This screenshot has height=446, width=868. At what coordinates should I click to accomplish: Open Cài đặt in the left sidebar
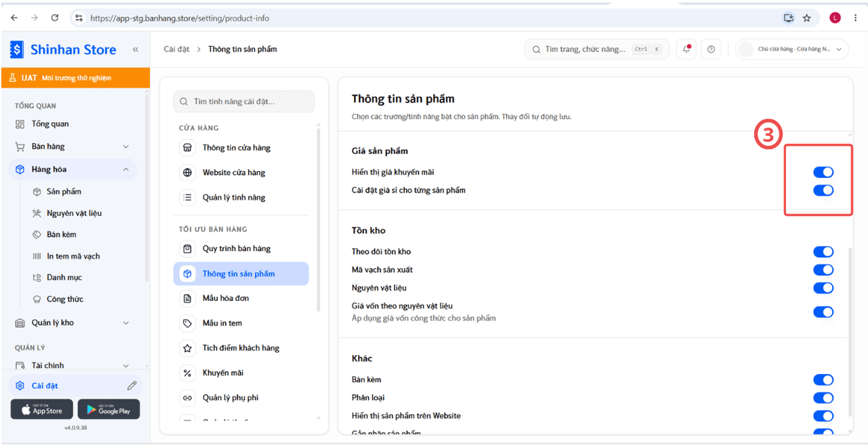click(75, 386)
